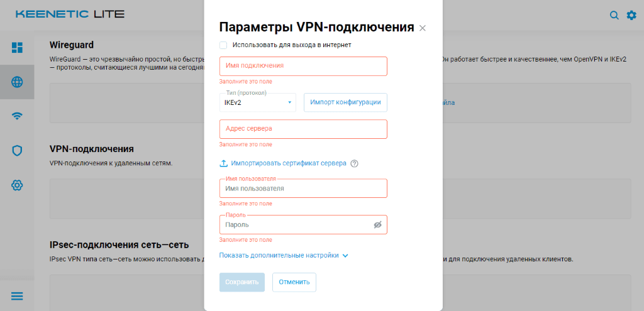Screen dimensions: 644x311
Task: Expand 'Показать дополнительные настройки'
Action: pos(283,256)
